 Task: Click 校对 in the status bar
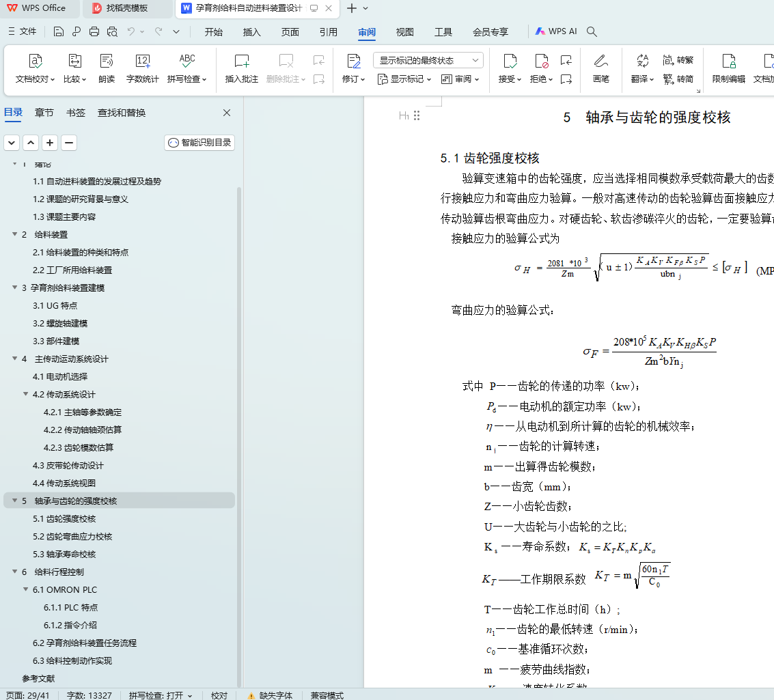(219, 695)
